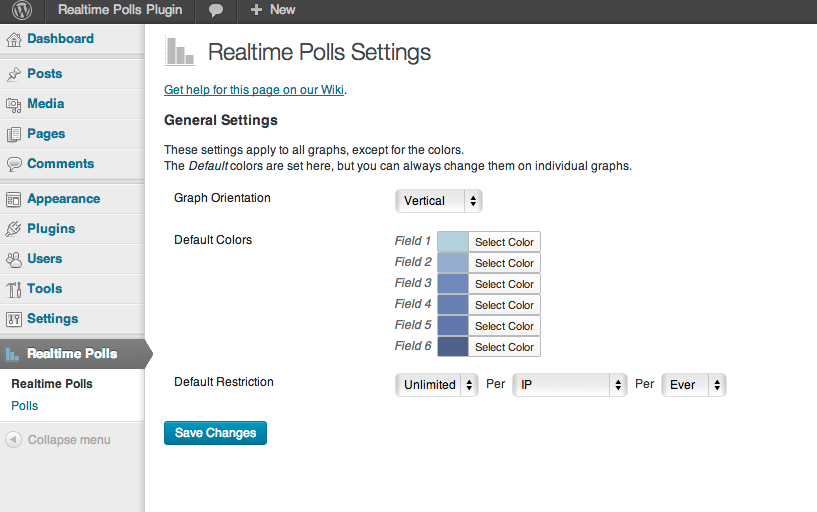Click the Tools wrench icon
This screenshot has width=817, height=512.
(14, 289)
